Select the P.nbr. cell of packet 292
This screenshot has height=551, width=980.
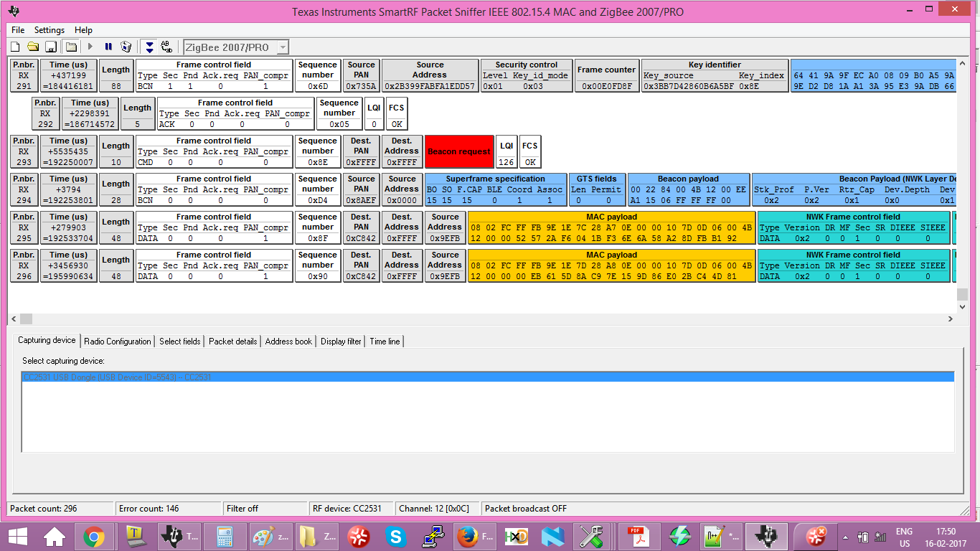coord(45,113)
